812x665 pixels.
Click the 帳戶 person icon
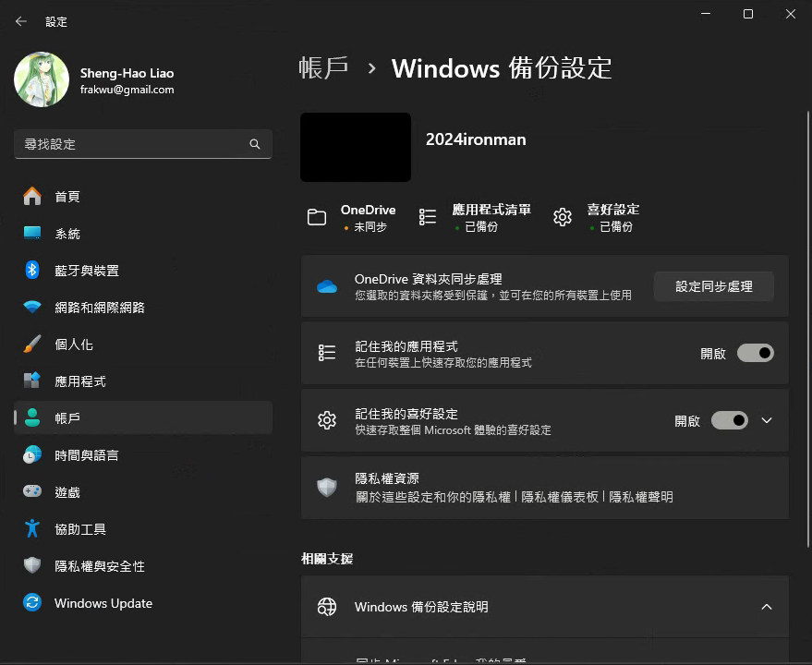[x=32, y=417]
